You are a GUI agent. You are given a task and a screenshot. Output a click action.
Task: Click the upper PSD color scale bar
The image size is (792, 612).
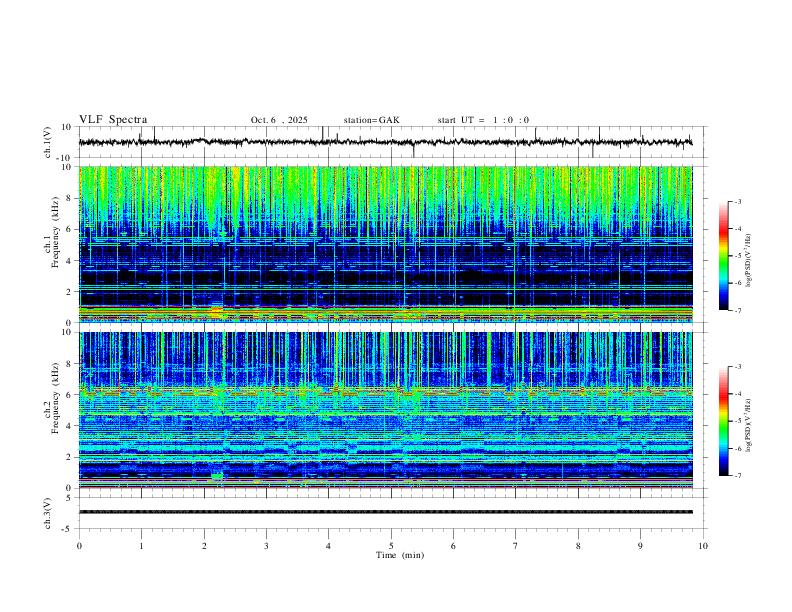tap(723, 256)
